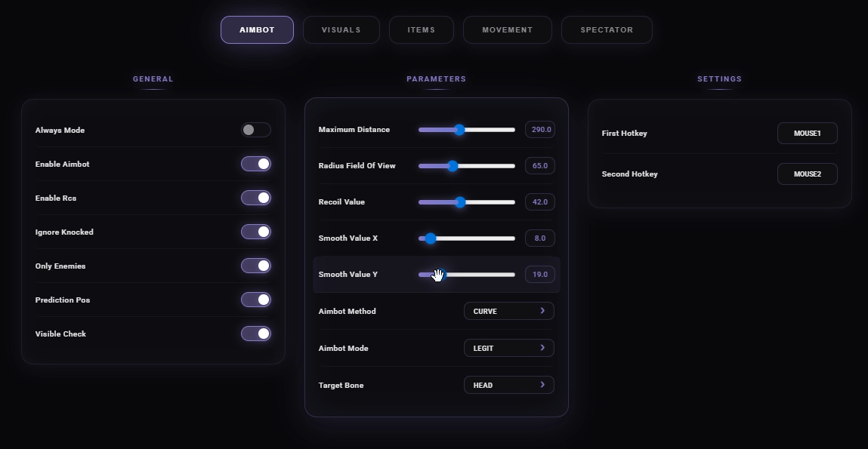Switch off Visible Check

point(256,334)
